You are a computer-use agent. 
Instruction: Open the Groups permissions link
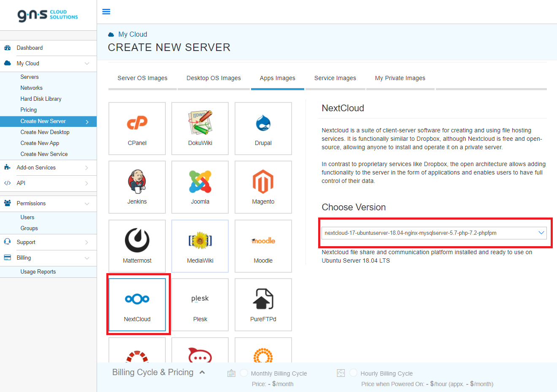click(x=29, y=228)
